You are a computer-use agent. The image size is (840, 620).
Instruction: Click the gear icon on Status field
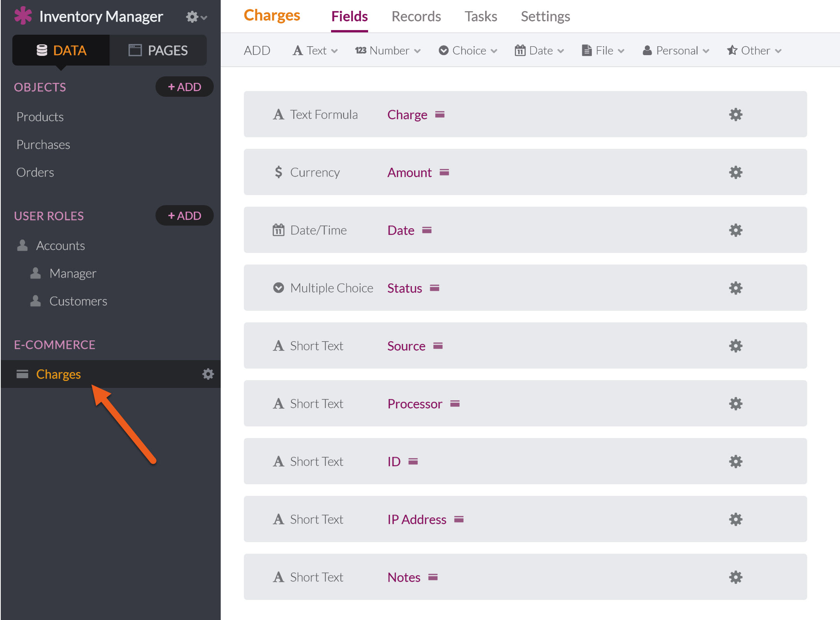click(735, 288)
